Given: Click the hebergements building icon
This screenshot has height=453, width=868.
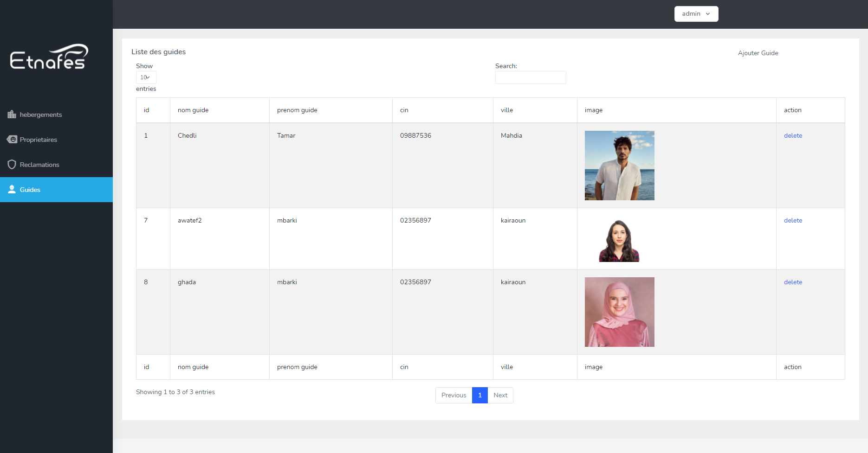Looking at the screenshot, I should coord(12,115).
